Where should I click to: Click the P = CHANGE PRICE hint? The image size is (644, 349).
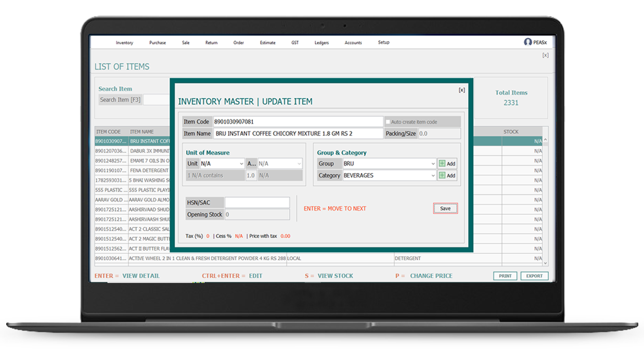(424, 276)
